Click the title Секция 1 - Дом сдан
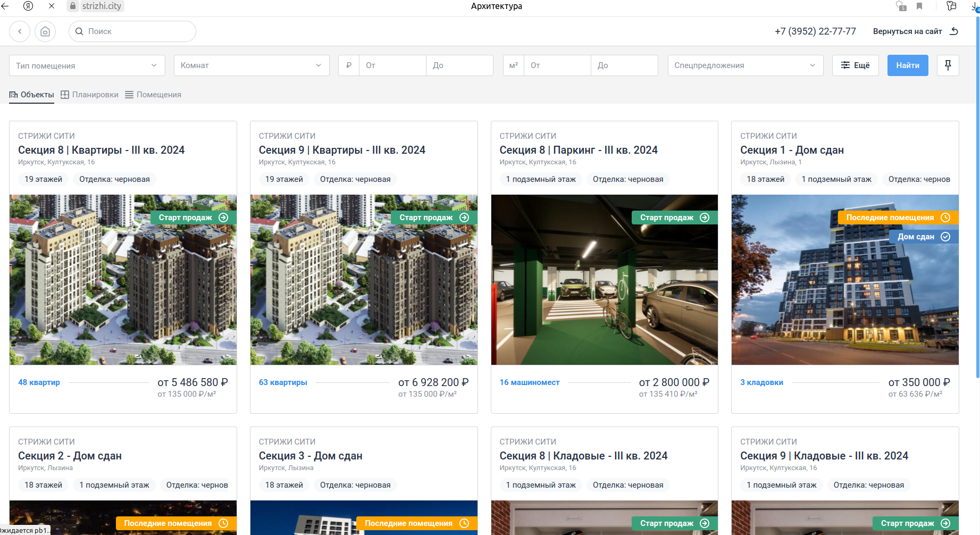This screenshot has width=980, height=535. 792,150
